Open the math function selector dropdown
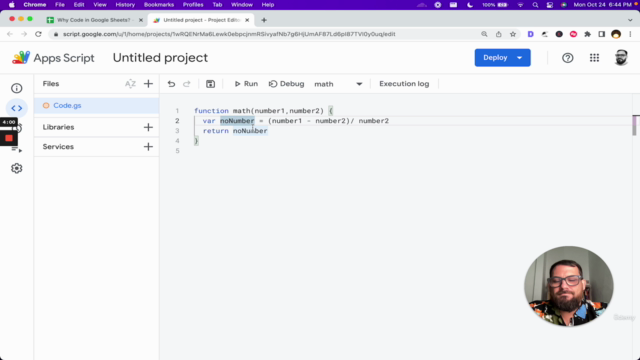This screenshot has height=360, width=640. [338, 84]
